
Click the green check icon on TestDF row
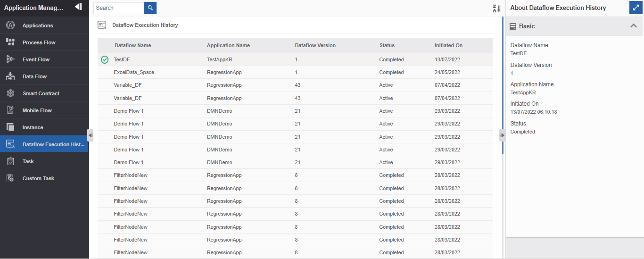[x=105, y=59]
